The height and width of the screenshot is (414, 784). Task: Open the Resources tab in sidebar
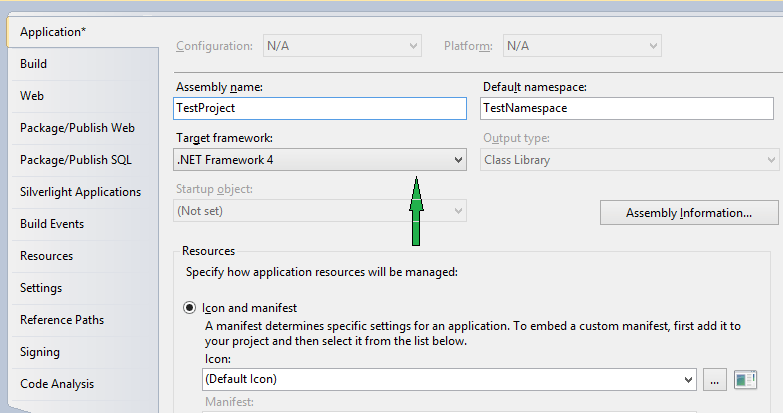pos(46,256)
